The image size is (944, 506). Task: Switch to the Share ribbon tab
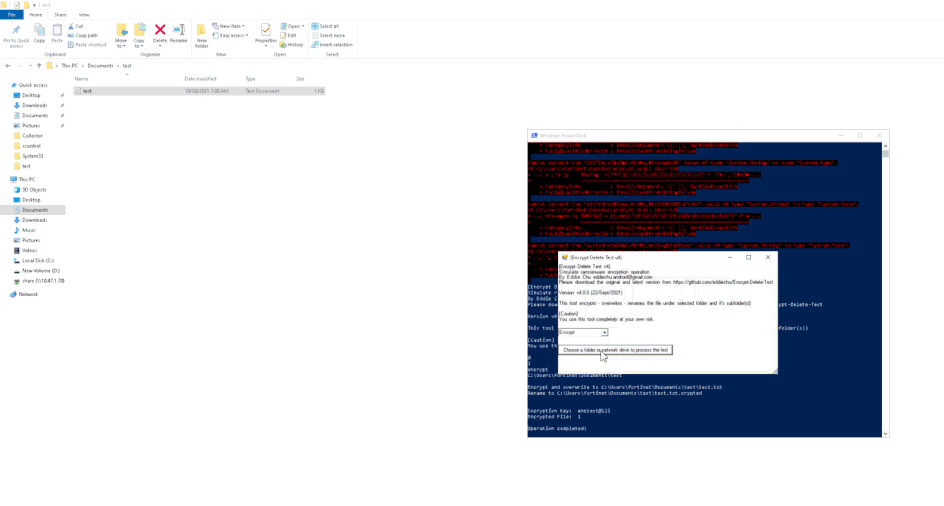click(60, 14)
